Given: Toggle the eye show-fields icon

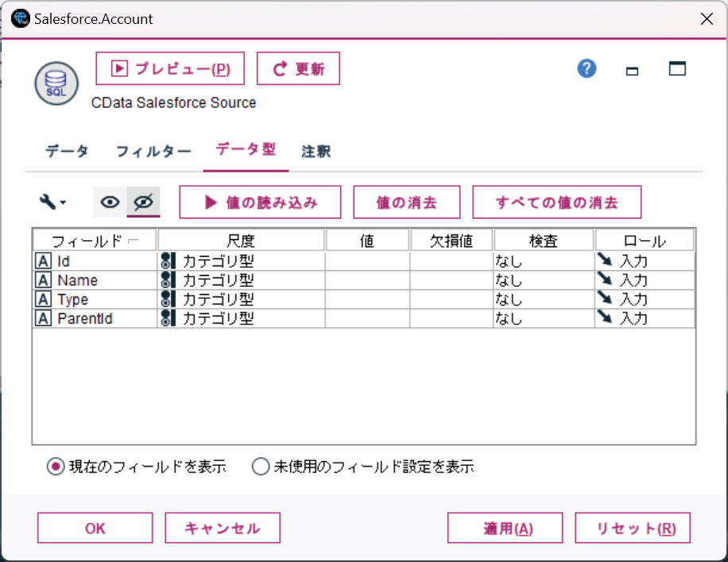Looking at the screenshot, I should pos(110,203).
